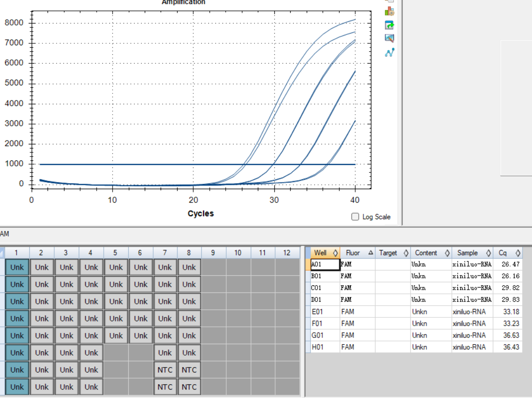Image resolution: width=532 pixels, height=398 pixels.
Task: Select highlighted Unk well A1
Action: [17, 267]
